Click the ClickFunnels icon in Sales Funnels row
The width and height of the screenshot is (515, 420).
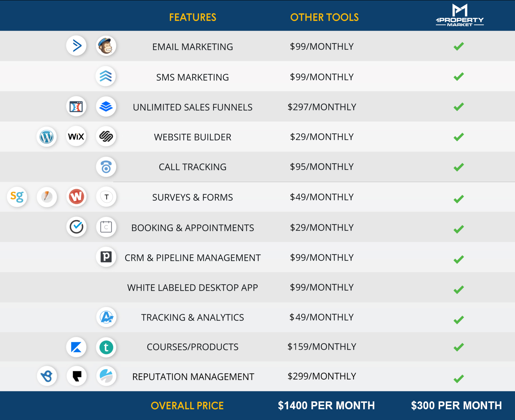[x=76, y=106]
